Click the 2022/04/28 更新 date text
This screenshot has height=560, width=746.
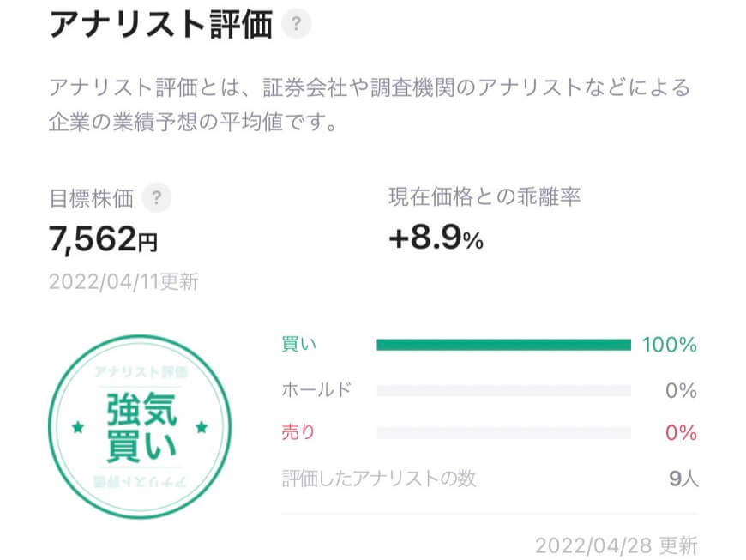pos(617,545)
